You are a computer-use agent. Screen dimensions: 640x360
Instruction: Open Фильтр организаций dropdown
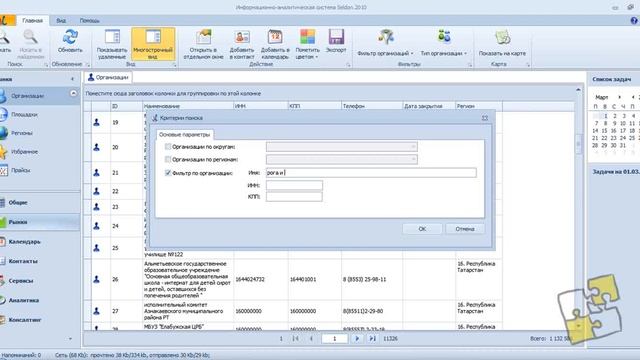pyautogui.click(x=385, y=43)
